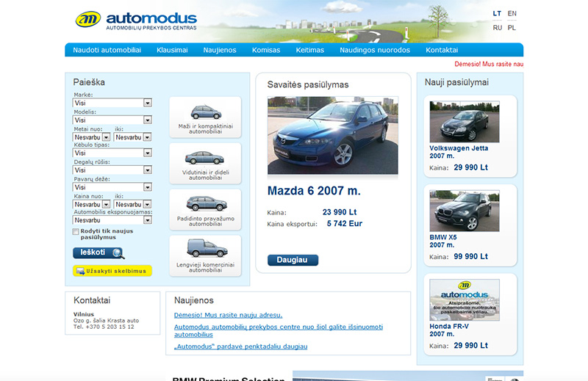Open Honda FR-V placeholder image
This screenshot has width=588, height=381.
465,300
